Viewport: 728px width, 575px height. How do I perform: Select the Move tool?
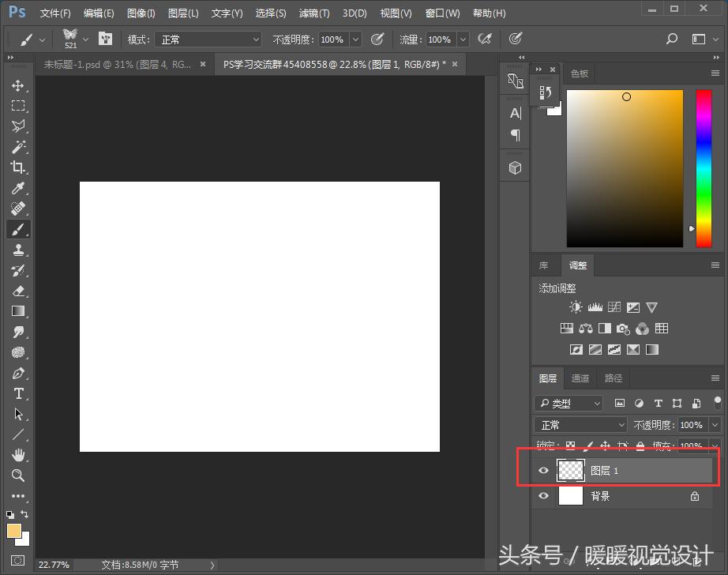tap(18, 87)
